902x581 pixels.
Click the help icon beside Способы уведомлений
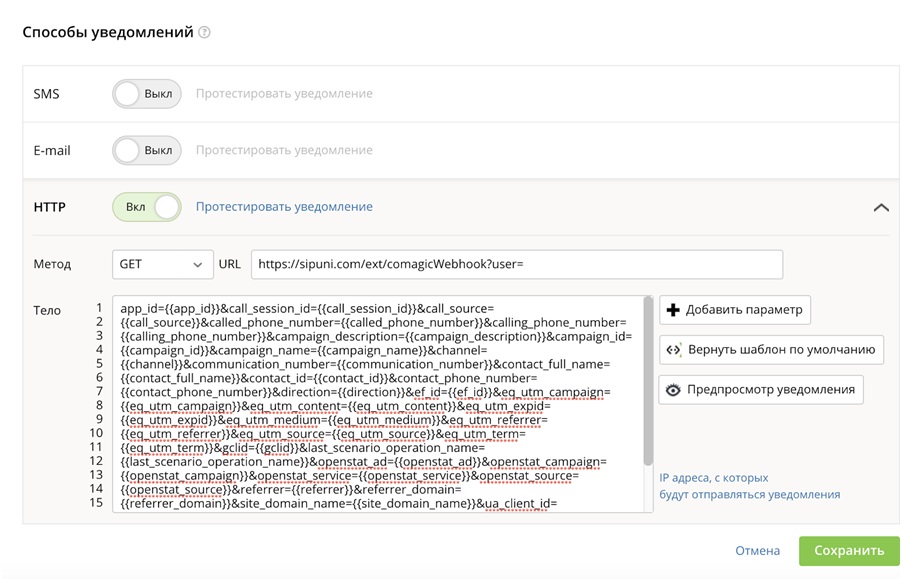[x=204, y=32]
